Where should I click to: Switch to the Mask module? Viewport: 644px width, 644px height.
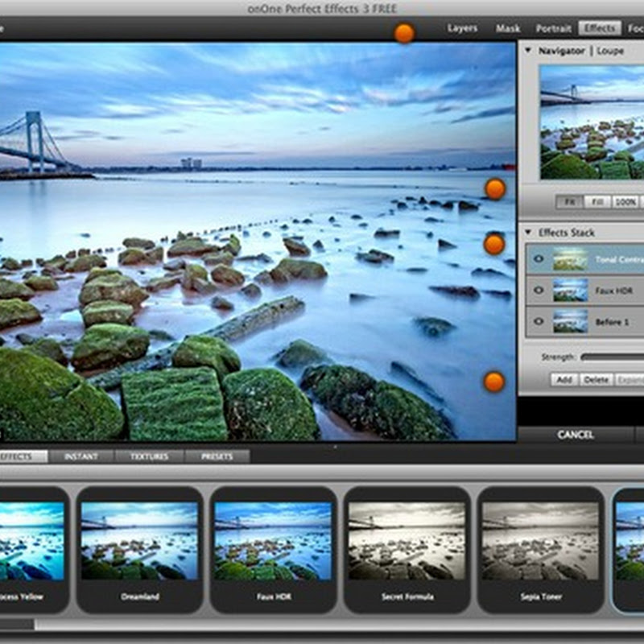(507, 28)
